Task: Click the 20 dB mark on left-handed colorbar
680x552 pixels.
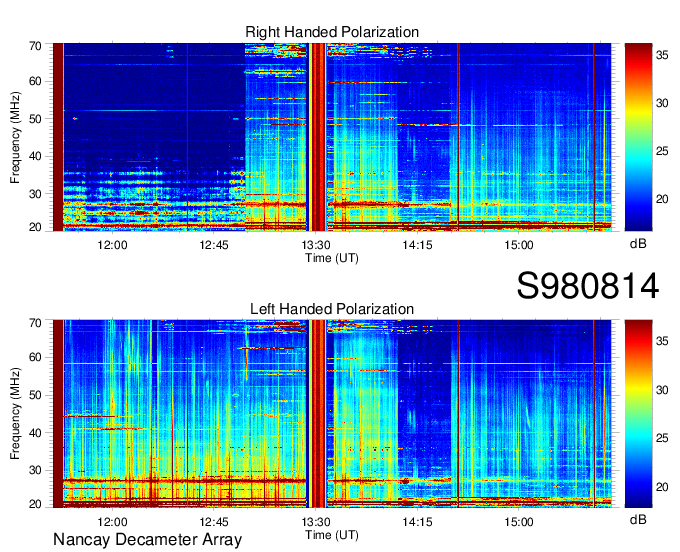Action: coord(662,487)
